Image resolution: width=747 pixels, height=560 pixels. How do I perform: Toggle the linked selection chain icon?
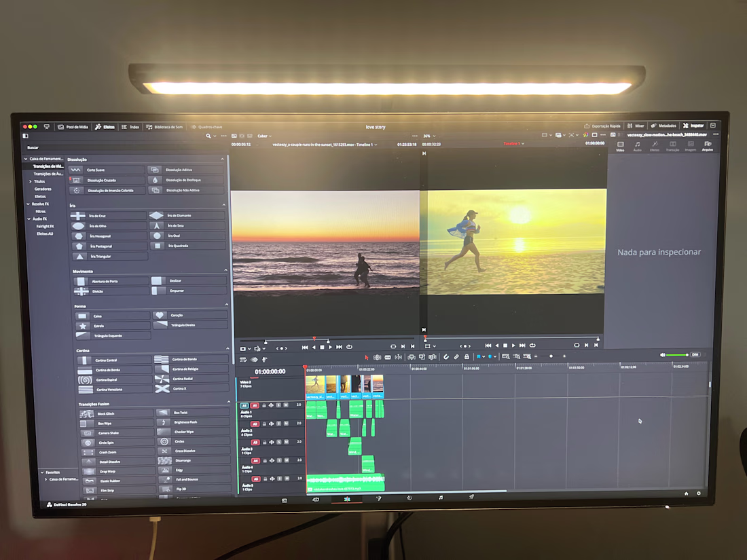456,356
